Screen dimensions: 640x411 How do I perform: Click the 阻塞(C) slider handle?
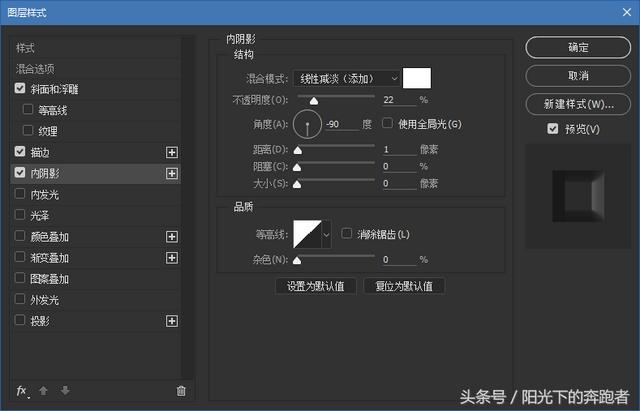pyautogui.click(x=297, y=167)
